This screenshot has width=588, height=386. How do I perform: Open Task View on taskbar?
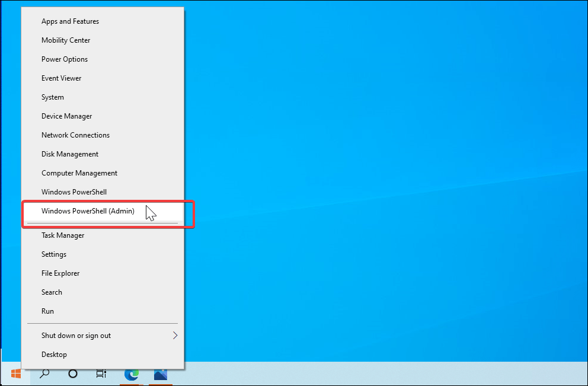(x=101, y=374)
